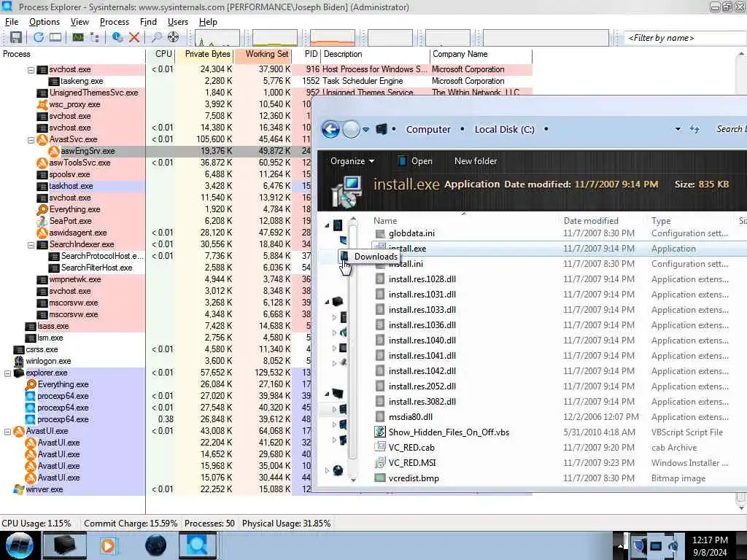This screenshot has height=560, width=747.
Task: Click the Explorer Back arrow button
Action: tap(330, 129)
